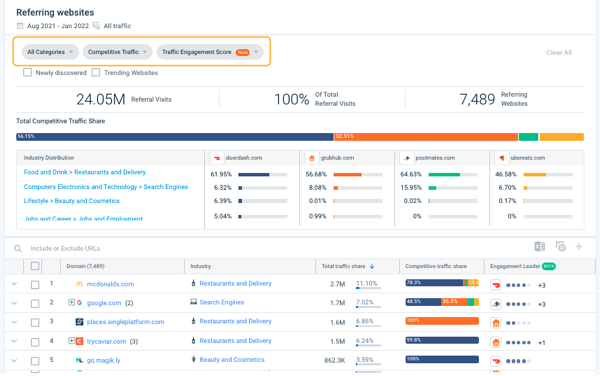Enable the Newly discovered checkbox
The image size is (600, 376).
pos(27,72)
